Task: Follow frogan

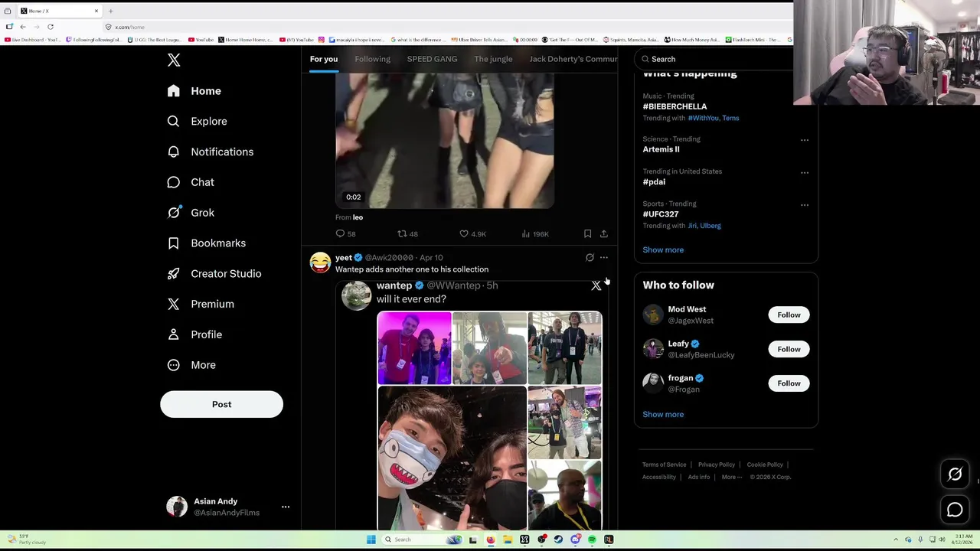Action: tap(789, 383)
